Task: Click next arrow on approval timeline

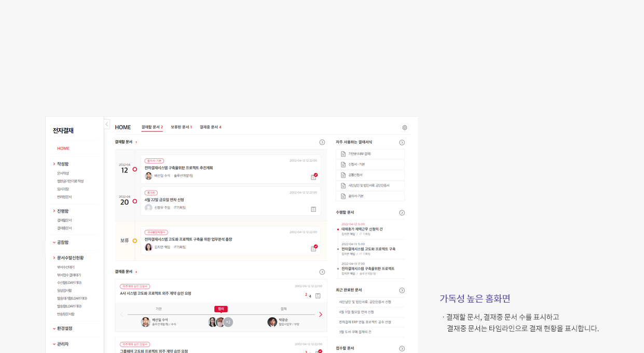Action: pyautogui.click(x=320, y=315)
